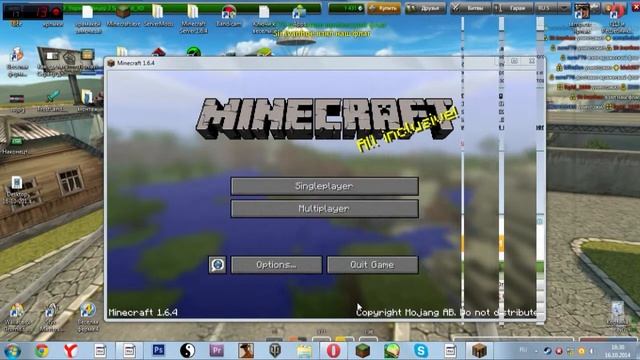Open Yandex browser from the taskbar

[x=71, y=351]
